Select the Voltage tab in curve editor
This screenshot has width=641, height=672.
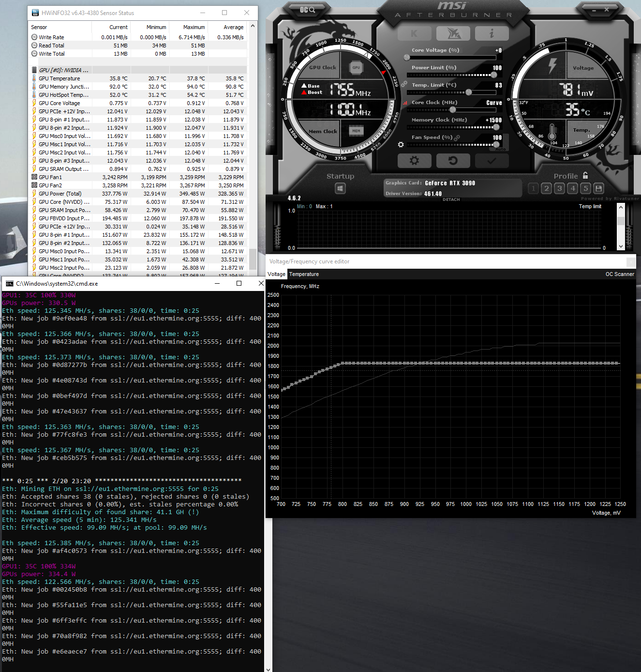pyautogui.click(x=276, y=274)
